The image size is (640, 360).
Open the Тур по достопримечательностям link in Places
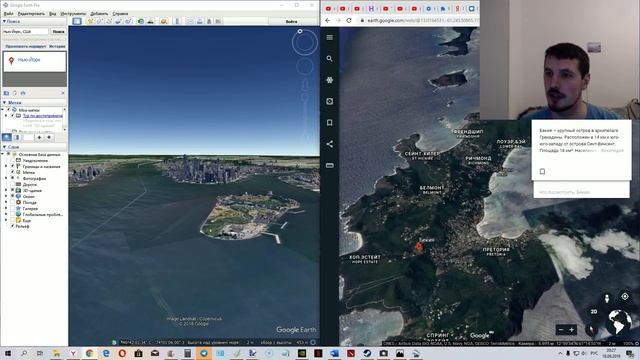(x=42, y=116)
